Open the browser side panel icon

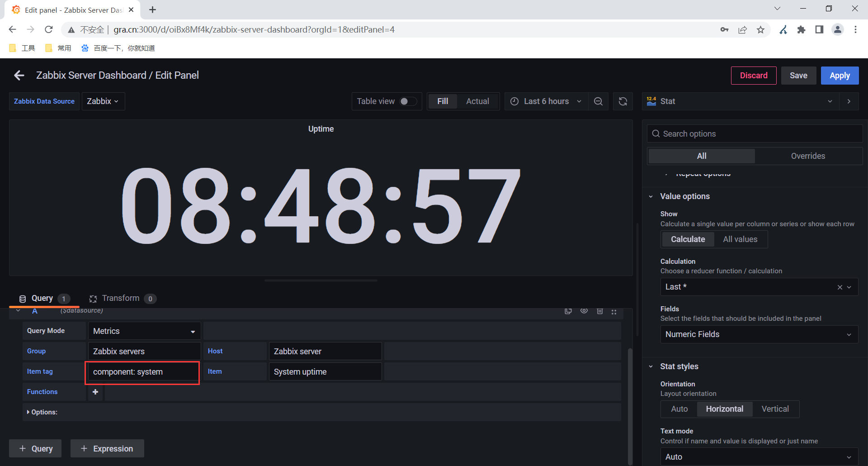tap(819, 29)
